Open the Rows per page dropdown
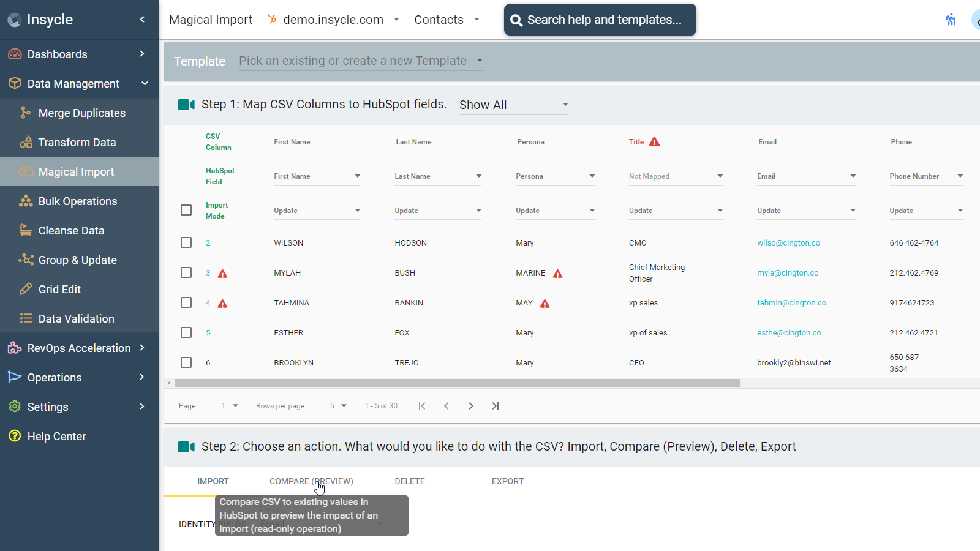The height and width of the screenshot is (551, 980). pos(337,405)
